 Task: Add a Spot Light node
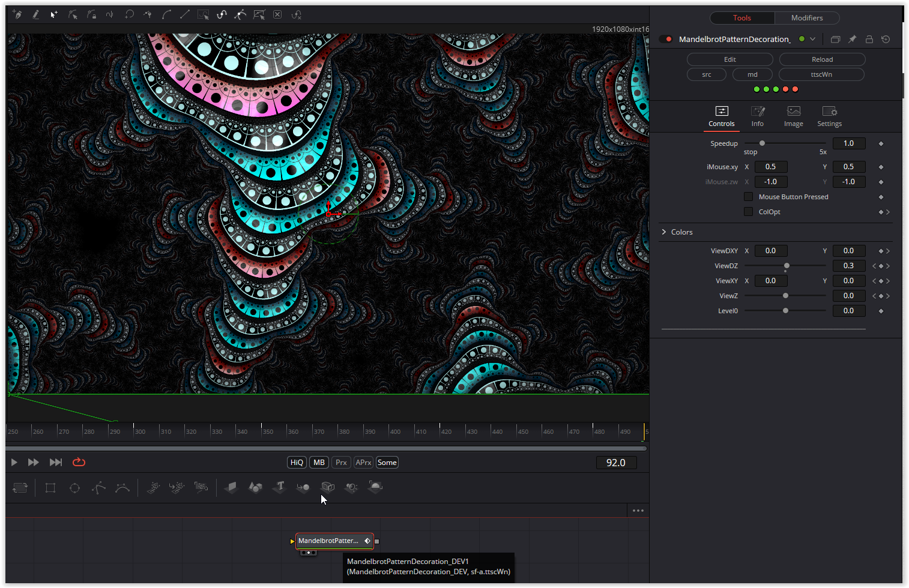point(351,487)
